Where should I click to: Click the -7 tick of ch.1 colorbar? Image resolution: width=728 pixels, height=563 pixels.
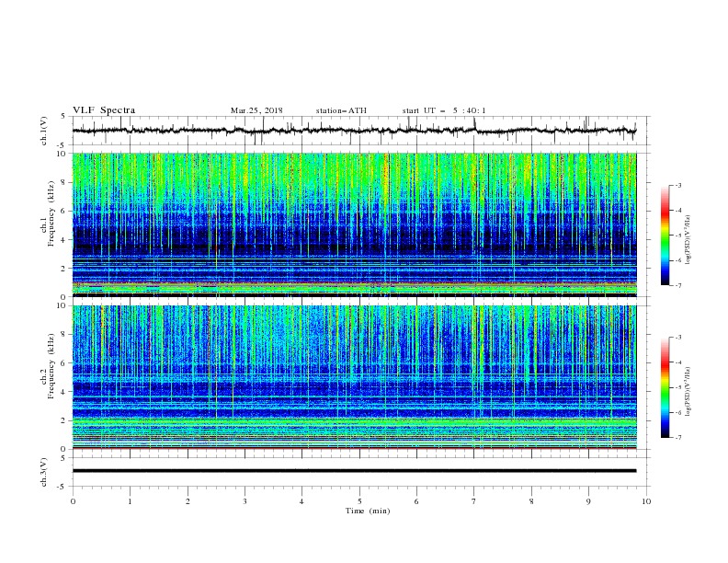(678, 285)
